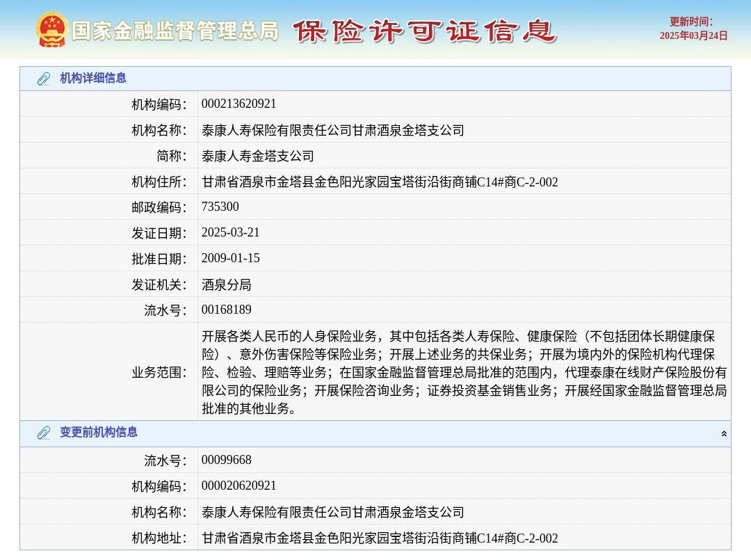Click the 保险许可证信息 banner title
Viewport: 751px width, 560px height.
(424, 31)
